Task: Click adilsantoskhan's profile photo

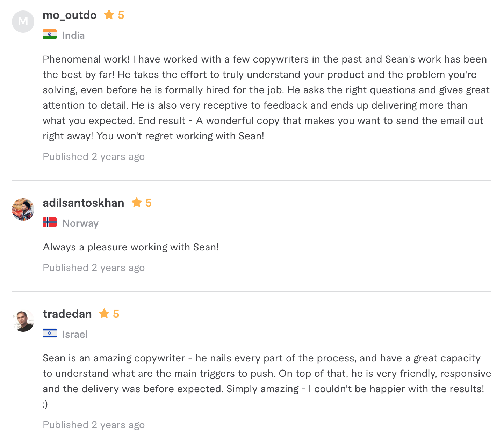Action: coord(23,210)
